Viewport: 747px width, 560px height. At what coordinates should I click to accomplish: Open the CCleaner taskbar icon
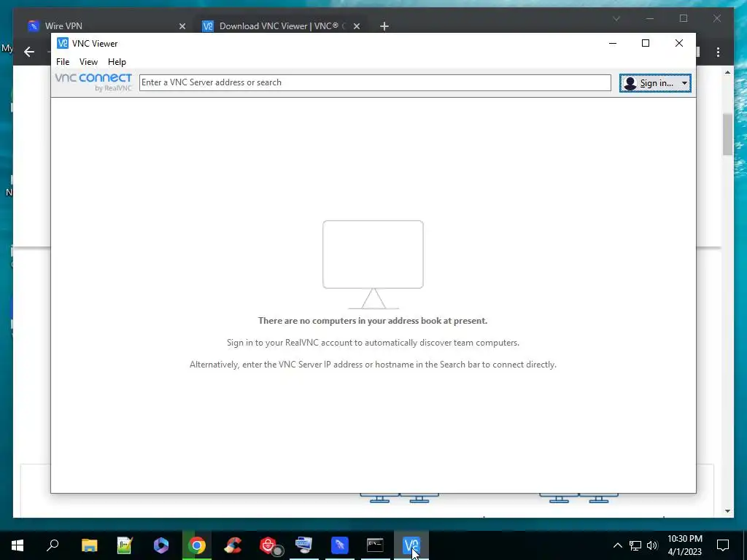coord(233,545)
